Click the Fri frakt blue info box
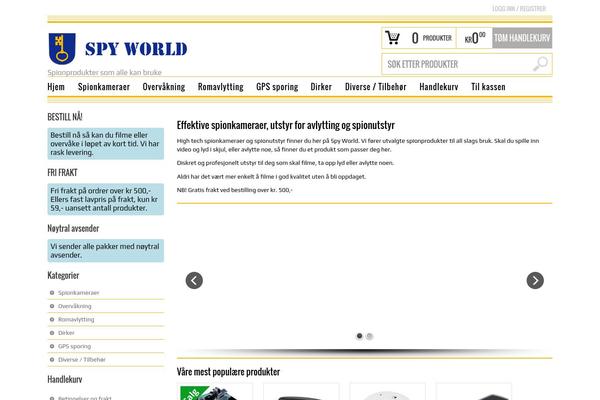Screen dimensions: 600x400 tap(106, 199)
